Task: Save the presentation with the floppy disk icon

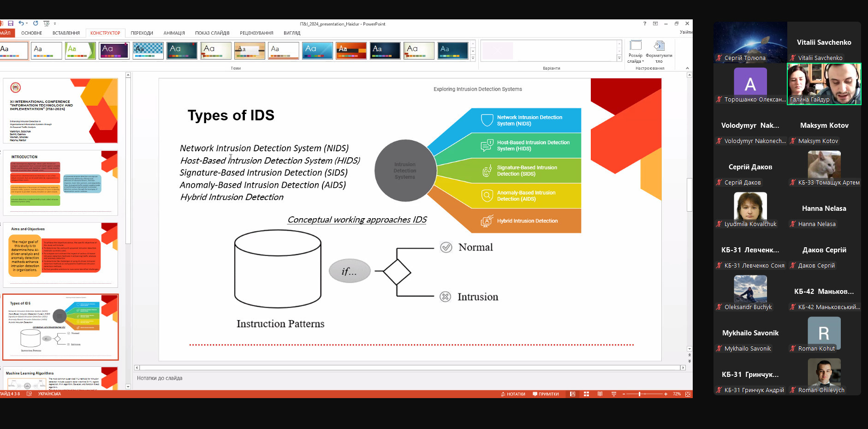Action: pos(11,24)
